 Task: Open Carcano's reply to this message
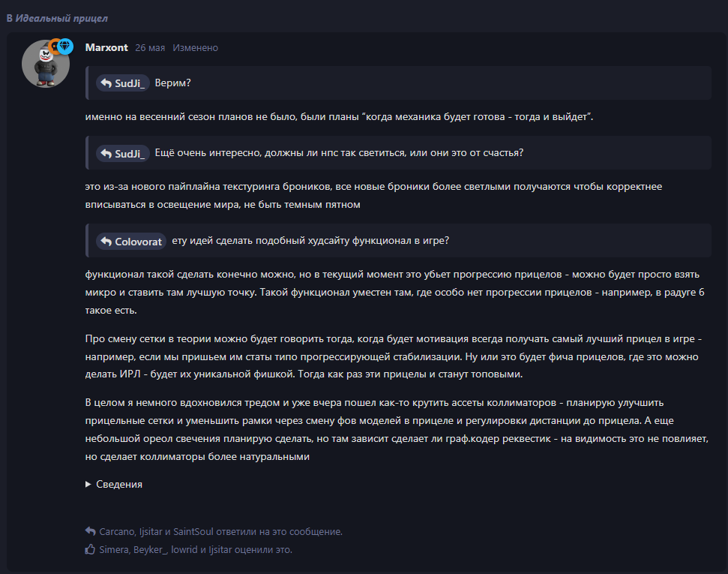click(x=117, y=531)
